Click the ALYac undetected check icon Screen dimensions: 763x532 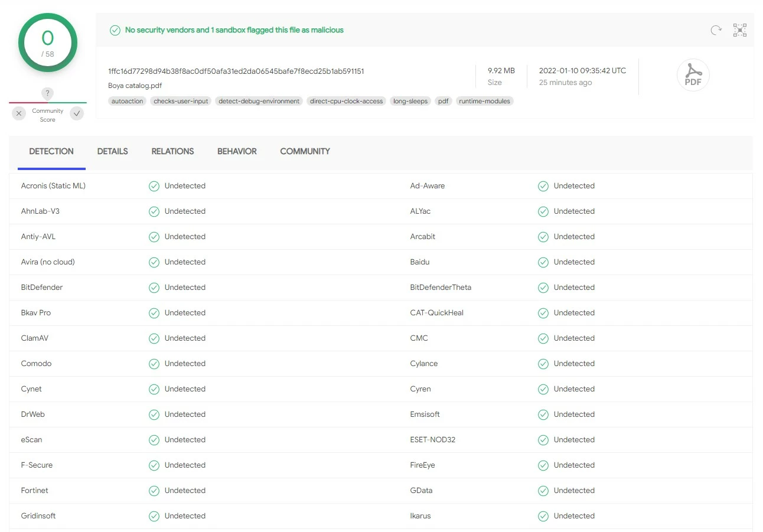[x=543, y=211]
